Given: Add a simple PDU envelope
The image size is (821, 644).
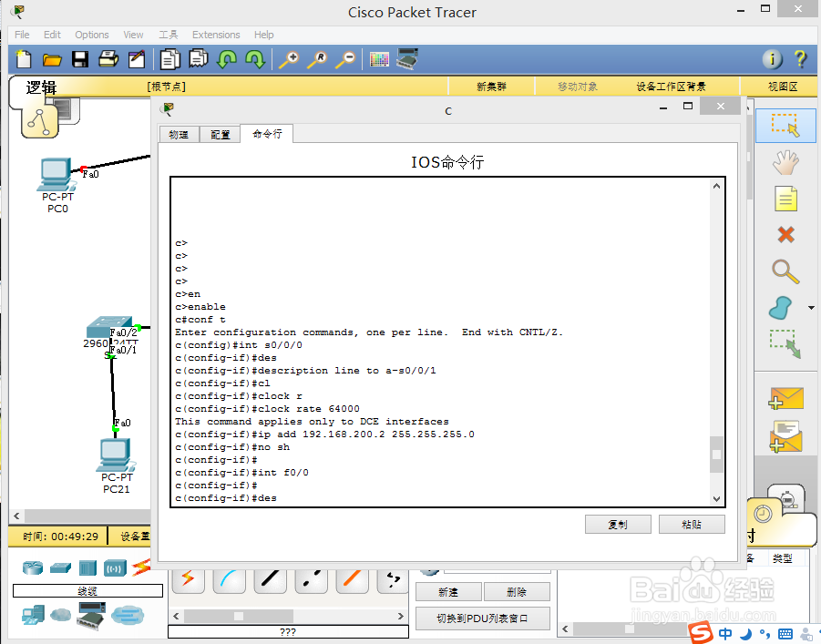Looking at the screenshot, I should tap(785, 398).
